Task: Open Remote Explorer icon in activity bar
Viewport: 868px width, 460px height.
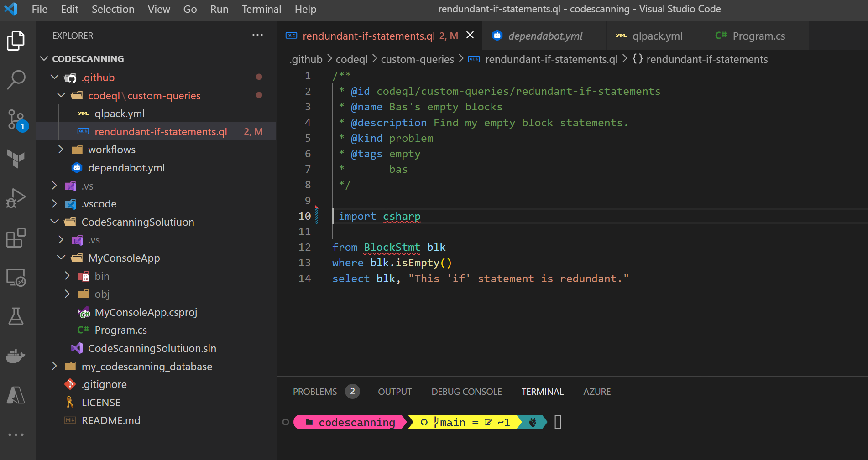Action: 16,277
